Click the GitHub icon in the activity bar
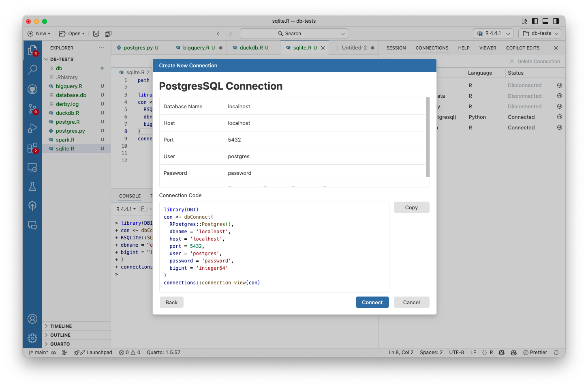This screenshot has width=588, height=387. pos(32,89)
